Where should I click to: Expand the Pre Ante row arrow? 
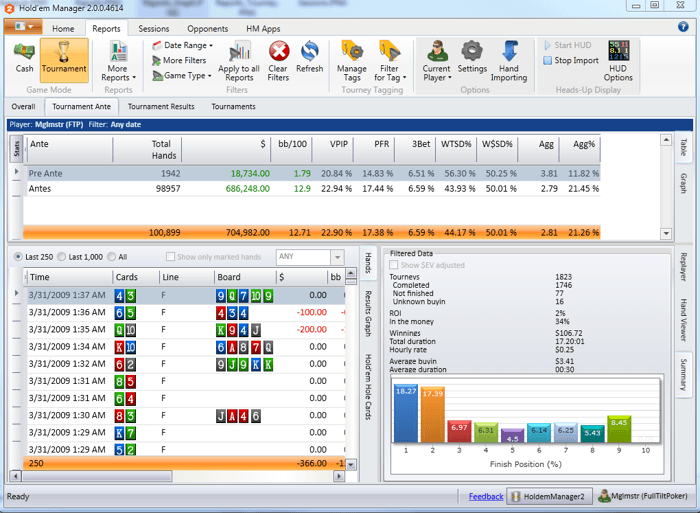[17, 171]
